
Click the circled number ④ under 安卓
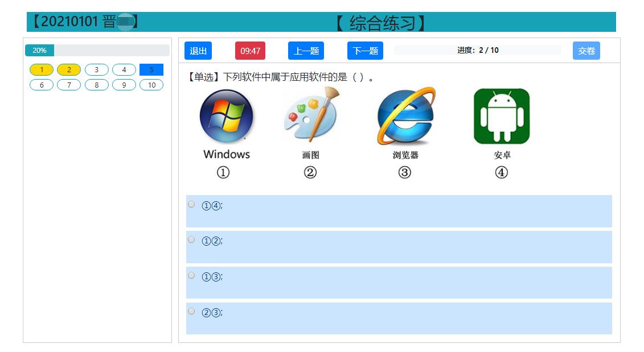(501, 172)
